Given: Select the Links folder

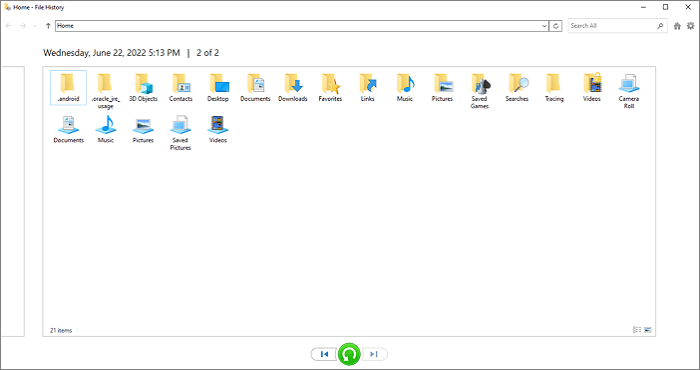Looking at the screenshot, I should pos(367,87).
